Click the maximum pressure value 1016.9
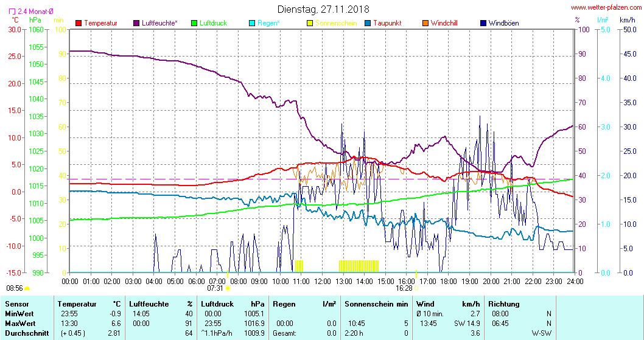Viewport: 644px width, 340px height. click(254, 324)
